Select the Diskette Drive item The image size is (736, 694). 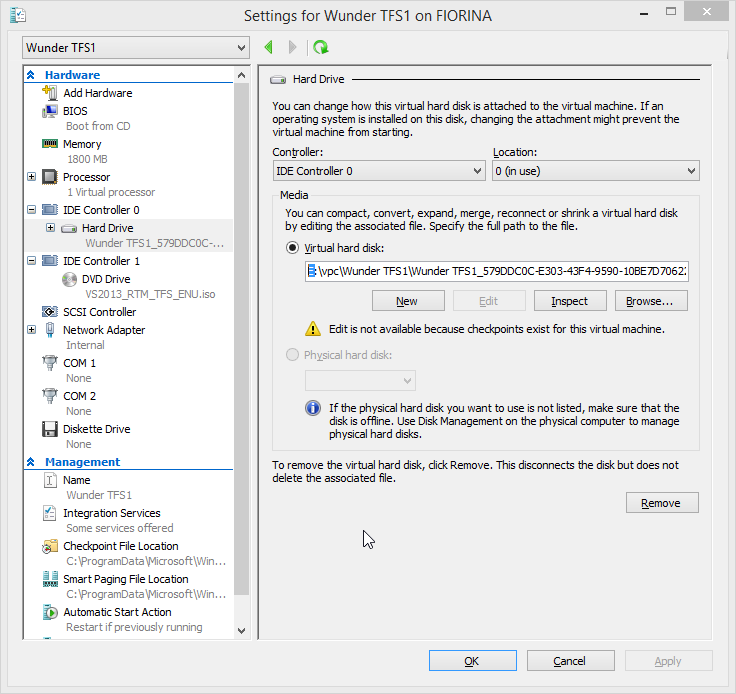97,429
